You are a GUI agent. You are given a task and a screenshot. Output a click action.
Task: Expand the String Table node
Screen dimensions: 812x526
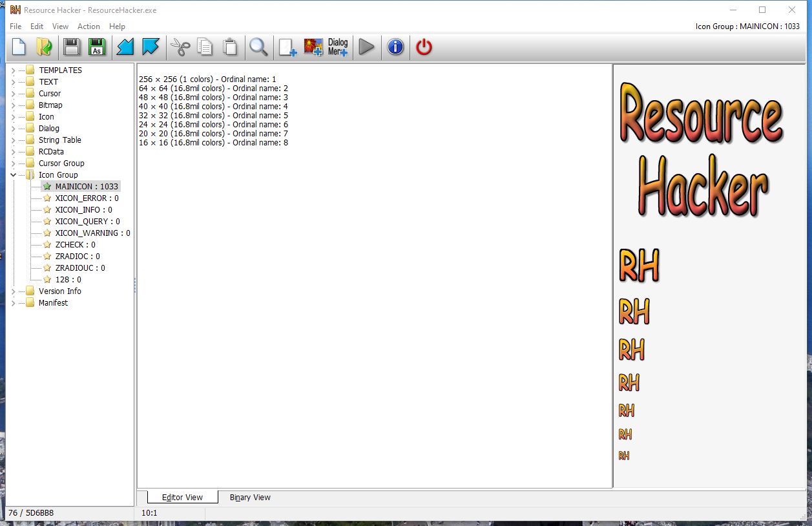13,140
